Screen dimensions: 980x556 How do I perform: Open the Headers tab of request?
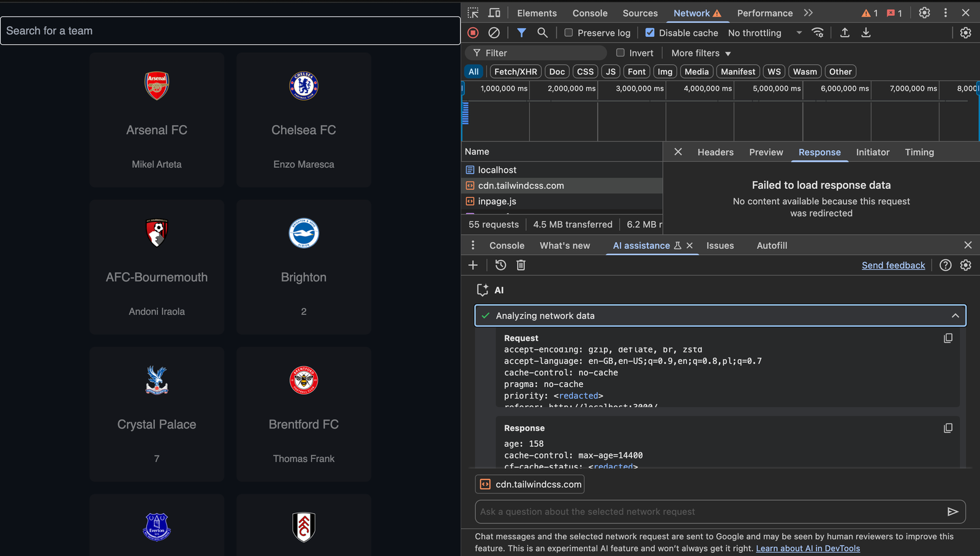715,152
